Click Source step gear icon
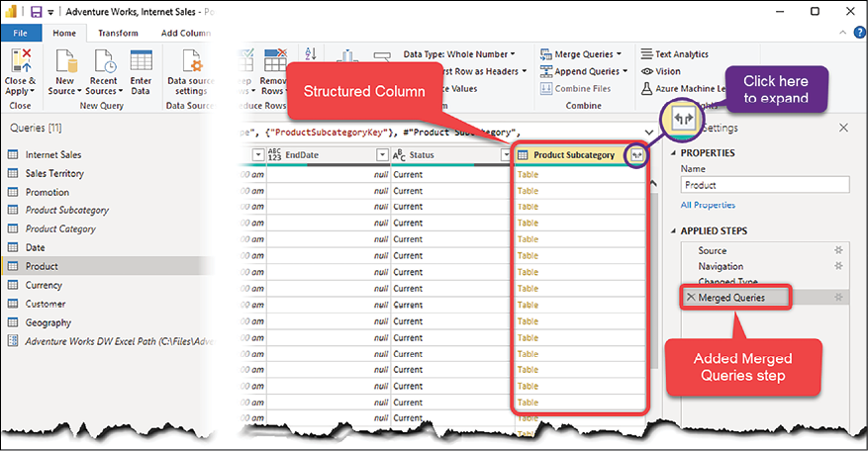This screenshot has height=451, width=868. [x=838, y=250]
